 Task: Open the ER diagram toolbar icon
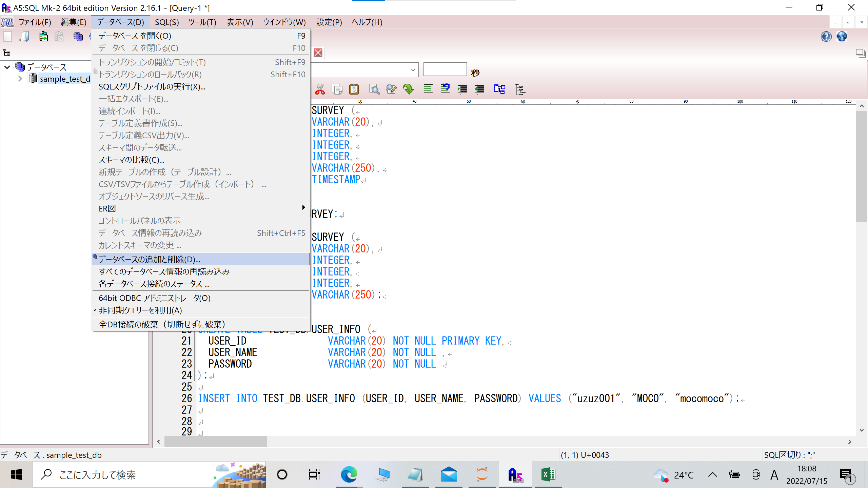pos(499,89)
